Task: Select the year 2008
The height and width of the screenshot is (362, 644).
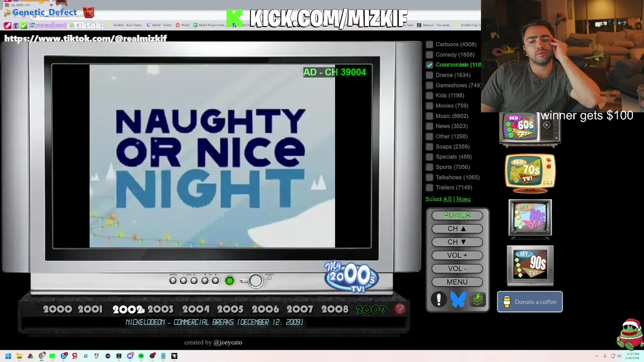Action: click(335, 310)
